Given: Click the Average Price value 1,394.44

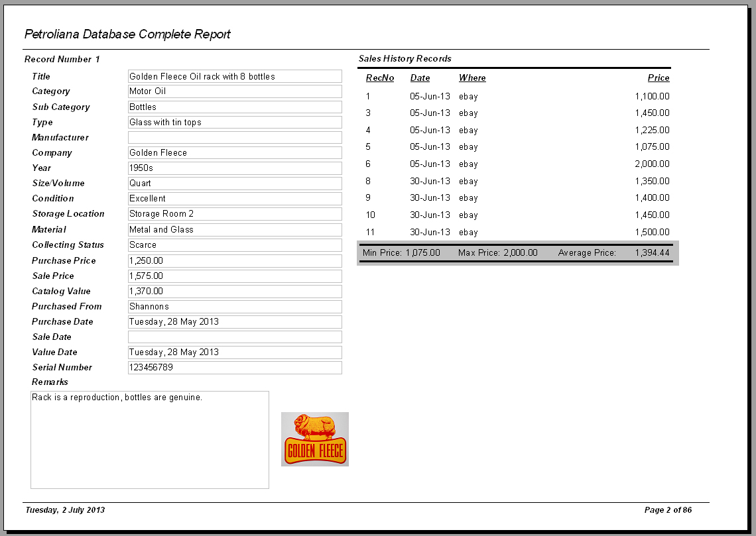Looking at the screenshot, I should [653, 253].
